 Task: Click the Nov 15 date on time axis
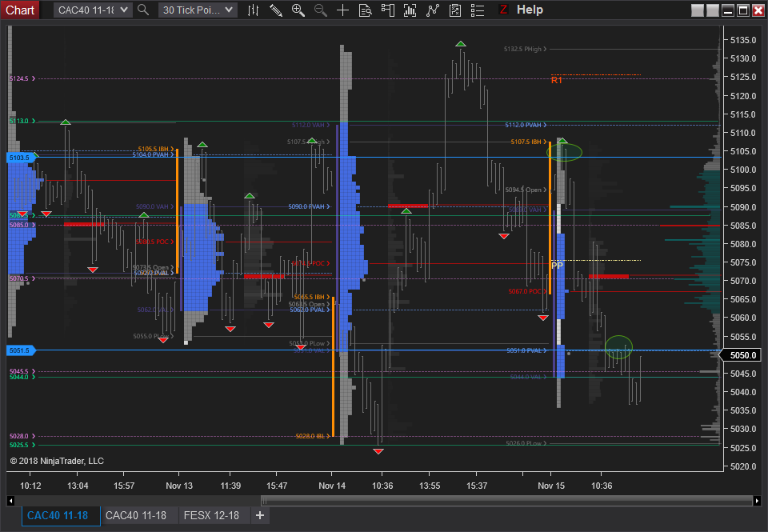pyautogui.click(x=551, y=486)
